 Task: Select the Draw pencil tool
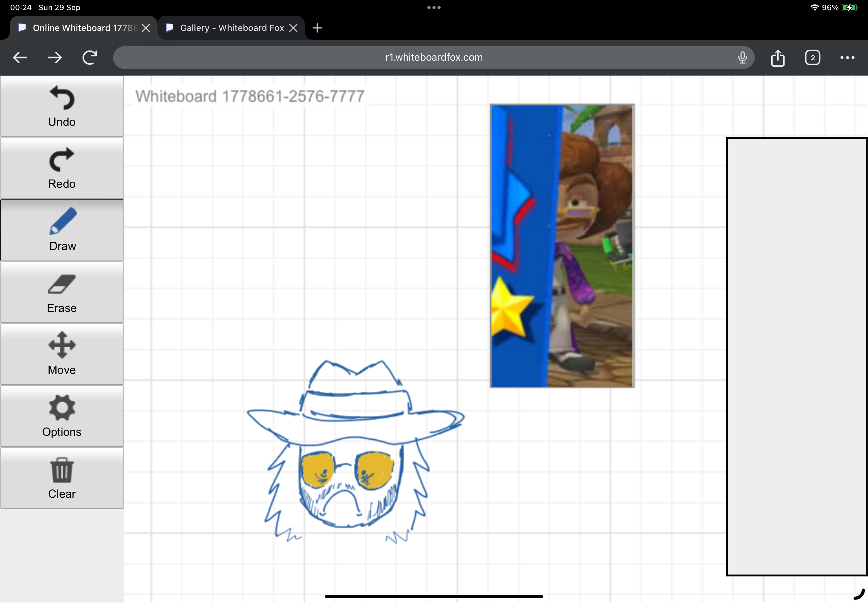(62, 230)
